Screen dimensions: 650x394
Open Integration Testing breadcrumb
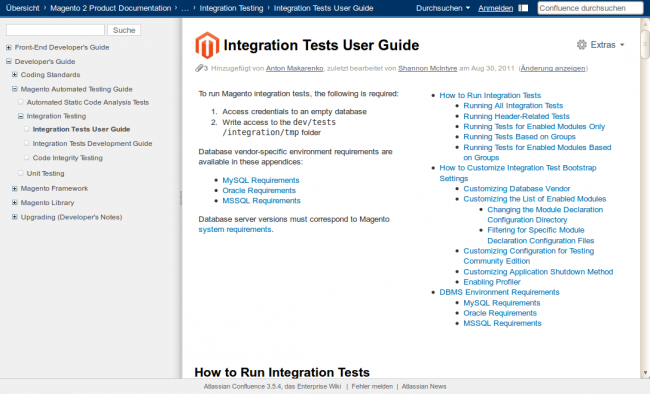(231, 8)
